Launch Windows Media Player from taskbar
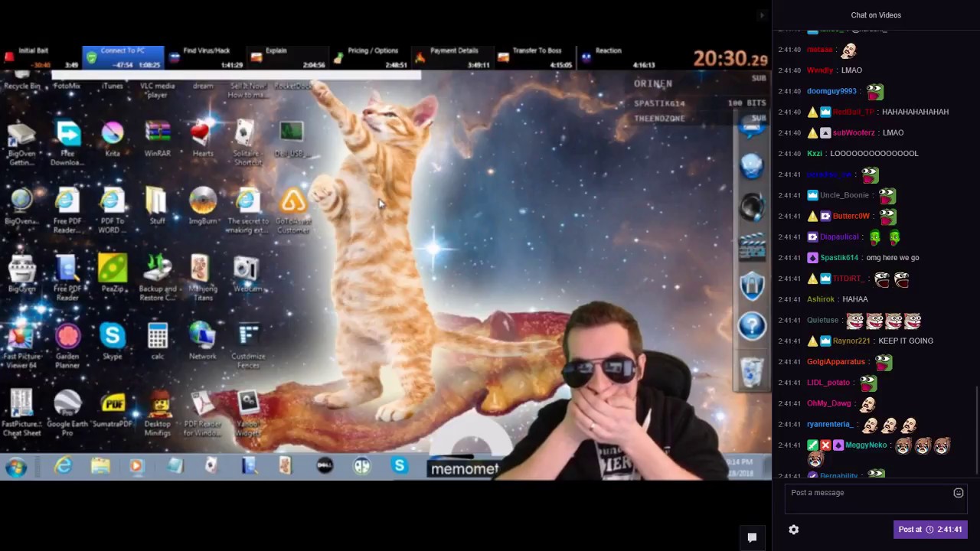Screen dimensions: 980x551 click(x=136, y=465)
